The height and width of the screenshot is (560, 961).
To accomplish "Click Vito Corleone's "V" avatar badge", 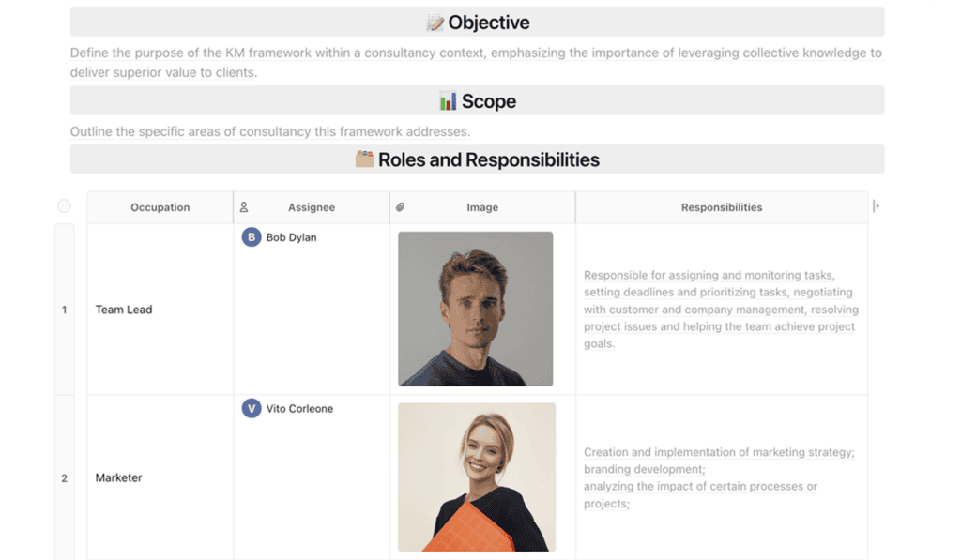I will (251, 408).
